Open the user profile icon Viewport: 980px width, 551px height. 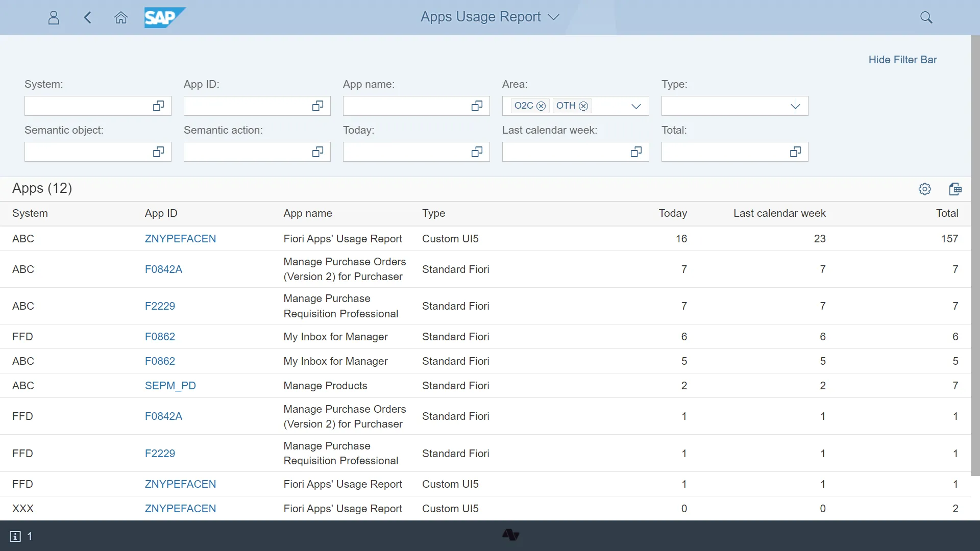click(x=54, y=18)
